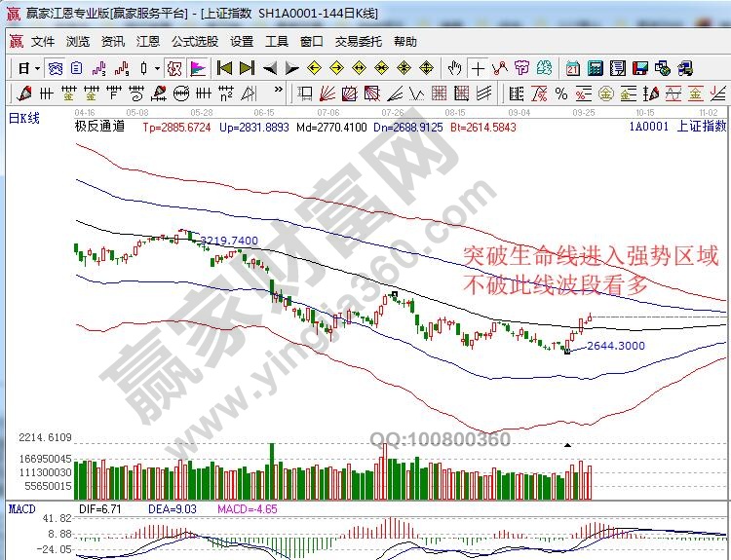Jump to first bar with skip-start icon
The width and height of the screenshot is (731, 560).
click(x=224, y=68)
